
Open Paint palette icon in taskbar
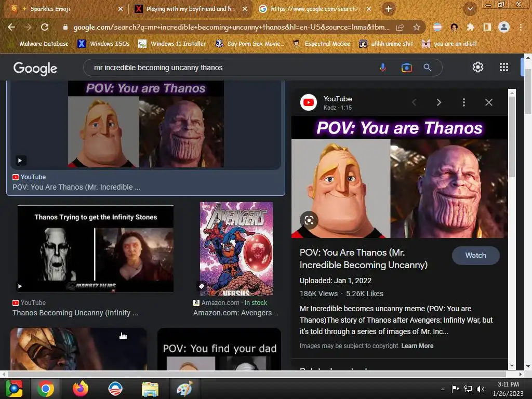(184, 389)
